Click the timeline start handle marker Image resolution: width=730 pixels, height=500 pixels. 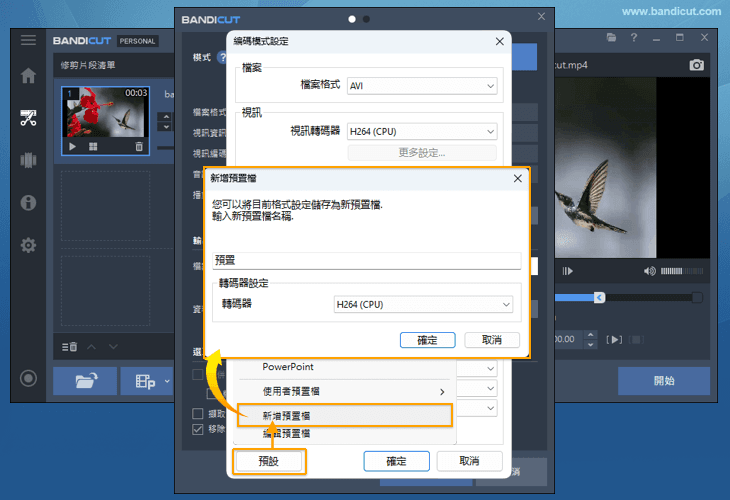click(599, 297)
